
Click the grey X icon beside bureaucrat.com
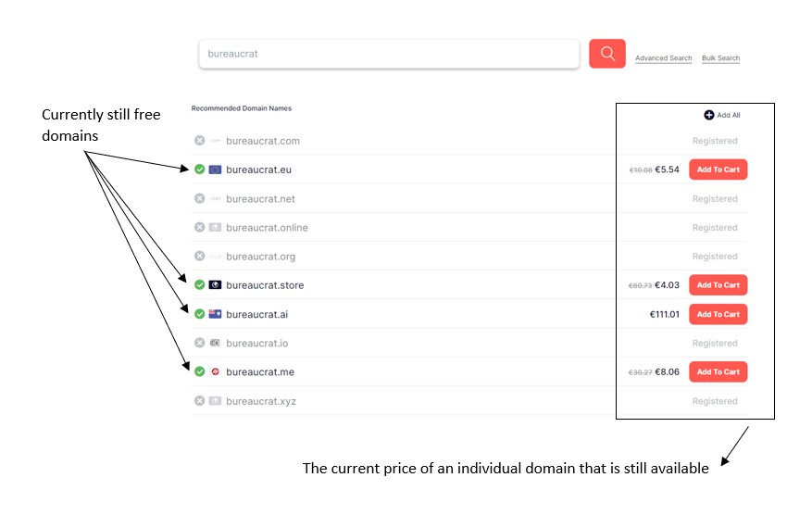(199, 141)
